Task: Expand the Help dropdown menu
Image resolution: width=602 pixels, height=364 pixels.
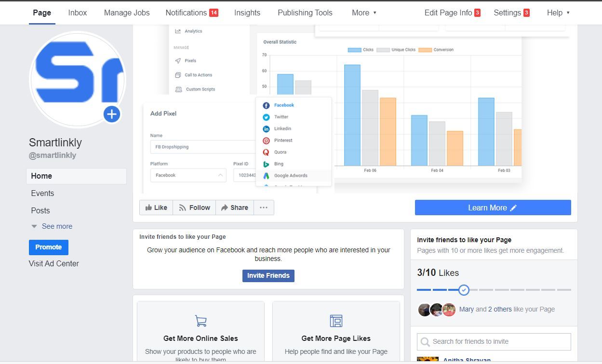Action: [x=558, y=13]
